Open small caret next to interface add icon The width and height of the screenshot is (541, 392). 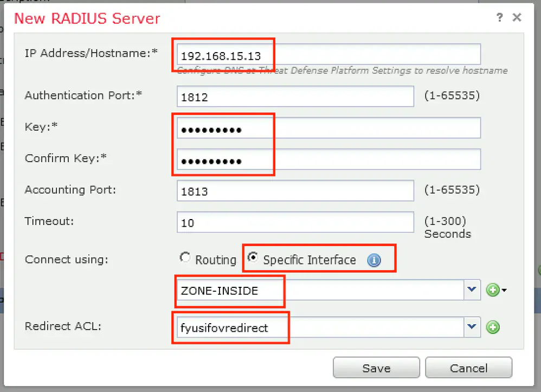504,291
